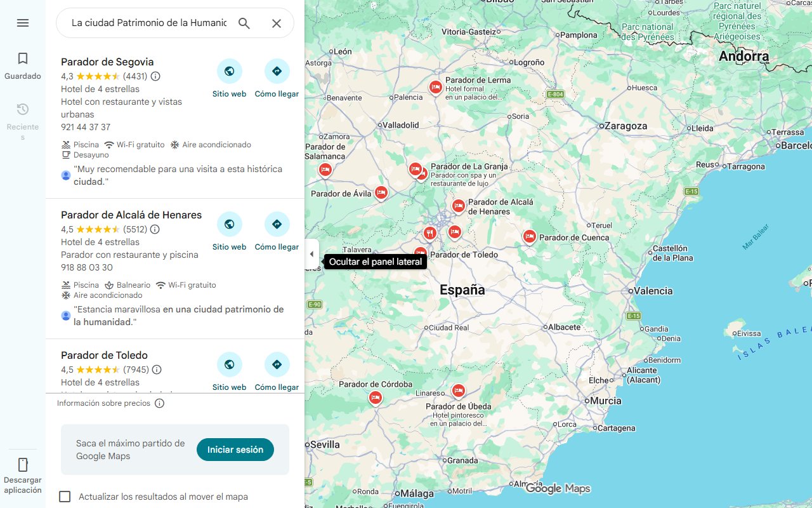Click the info icon beside Segovia's rating

coord(156,76)
